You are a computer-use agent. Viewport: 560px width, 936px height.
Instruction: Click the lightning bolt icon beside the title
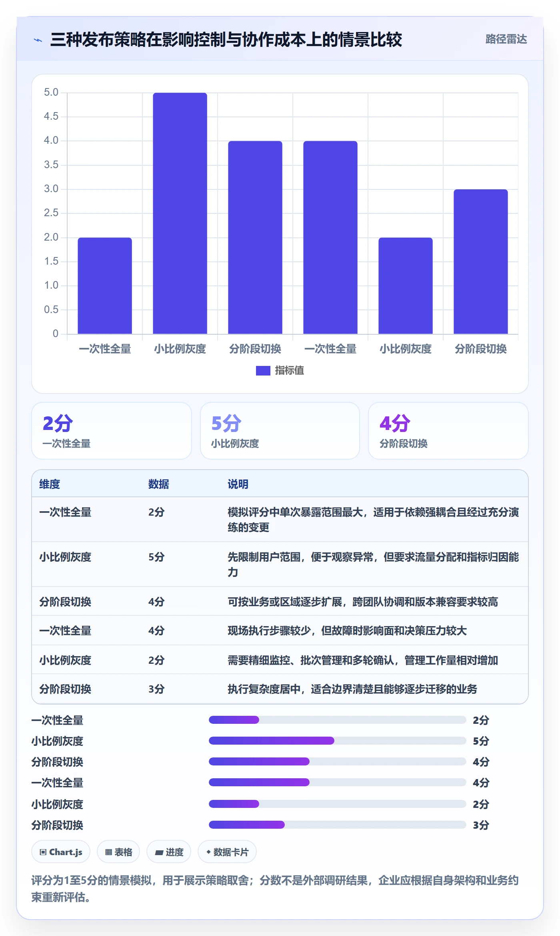[x=38, y=40]
